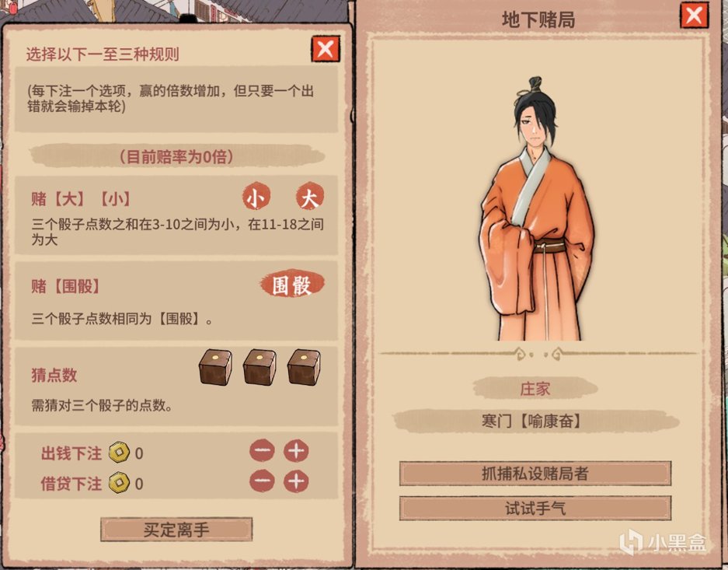Click 抓捕私设赌局者 button
This screenshot has height=570, width=728.
[535, 474]
